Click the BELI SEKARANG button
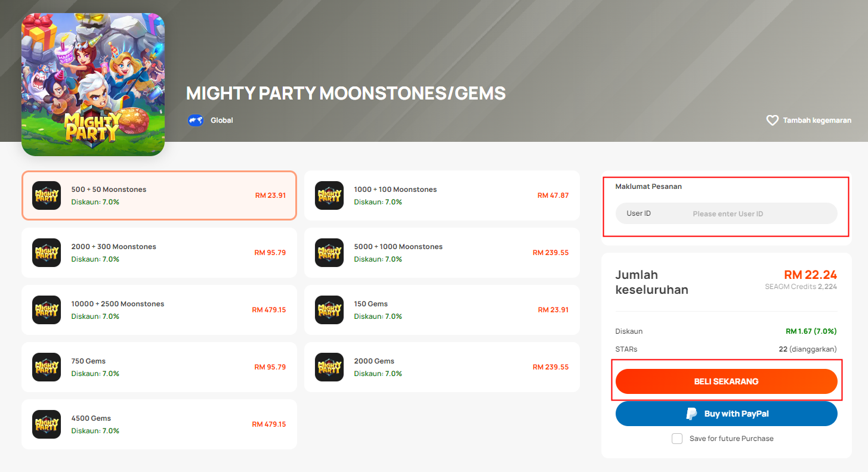Screen dimensions: 868x472 coord(727,381)
